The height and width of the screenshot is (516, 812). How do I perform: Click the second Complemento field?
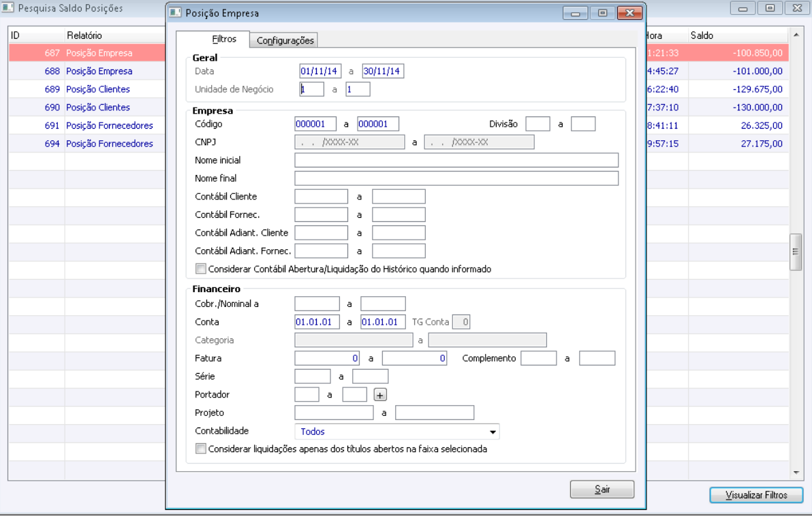pyautogui.click(x=597, y=358)
